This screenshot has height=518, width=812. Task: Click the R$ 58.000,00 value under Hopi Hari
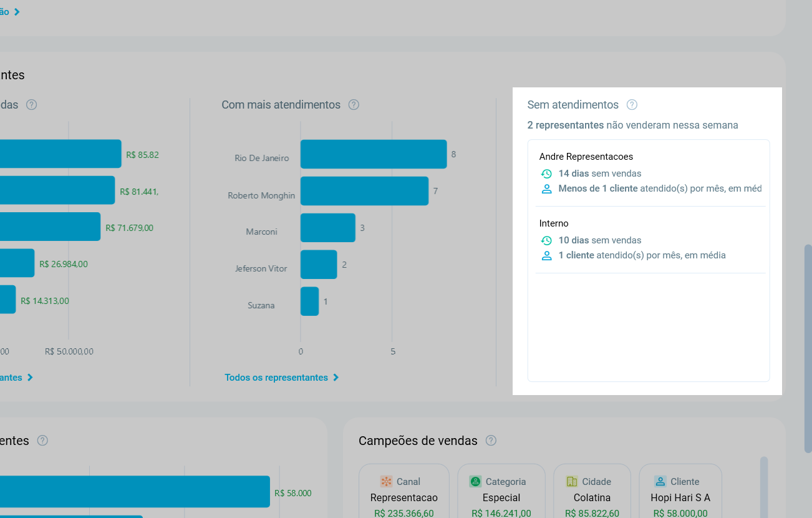click(x=680, y=514)
